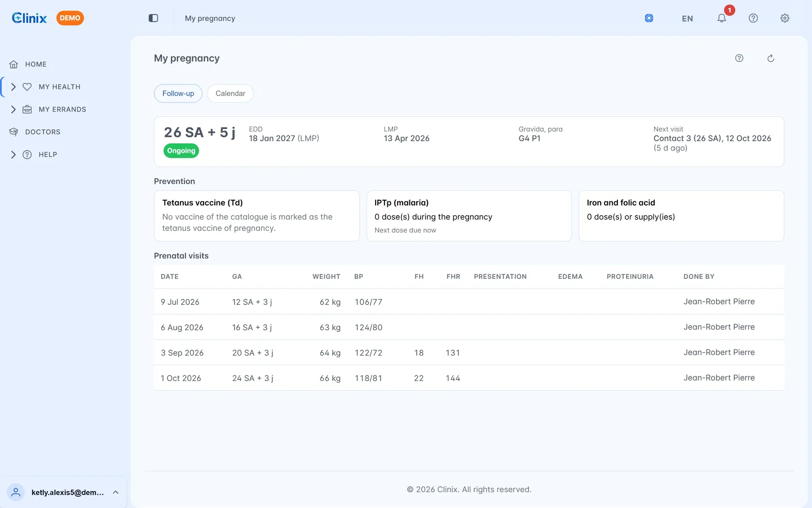812x508 pixels.
Task: Click the DEMO badge
Action: point(70,18)
